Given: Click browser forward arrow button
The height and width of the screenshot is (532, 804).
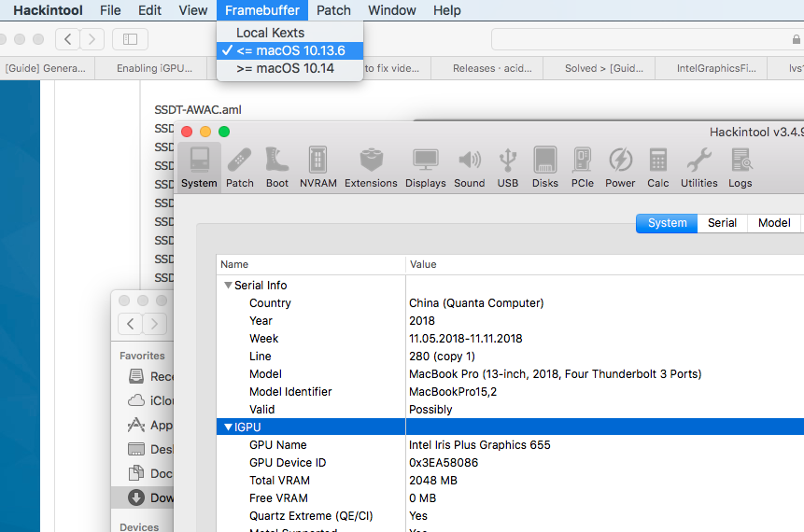Looking at the screenshot, I should pos(92,39).
